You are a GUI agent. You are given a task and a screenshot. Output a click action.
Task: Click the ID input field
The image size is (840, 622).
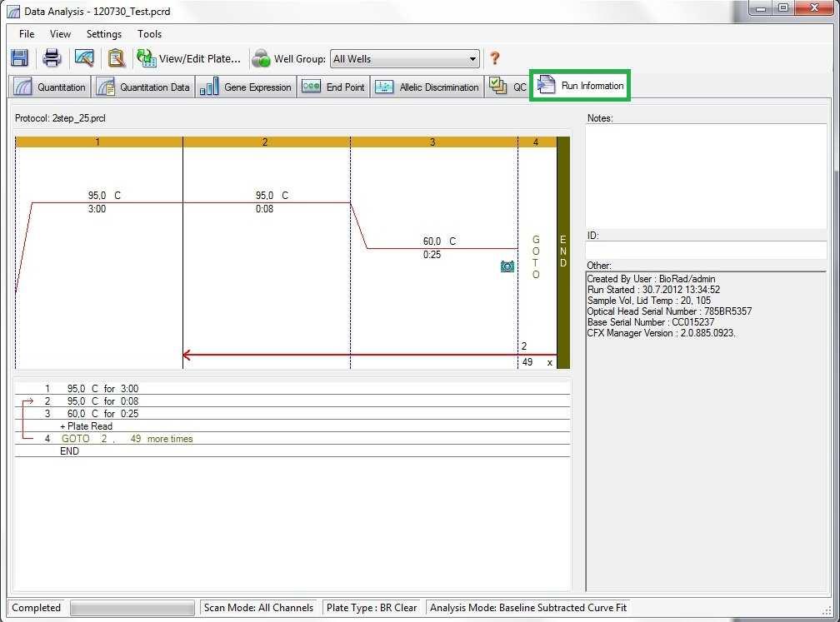point(706,250)
